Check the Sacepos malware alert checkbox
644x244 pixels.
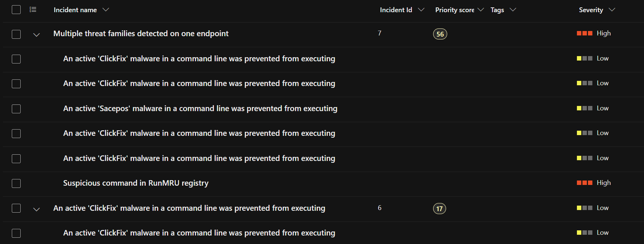pos(16,109)
